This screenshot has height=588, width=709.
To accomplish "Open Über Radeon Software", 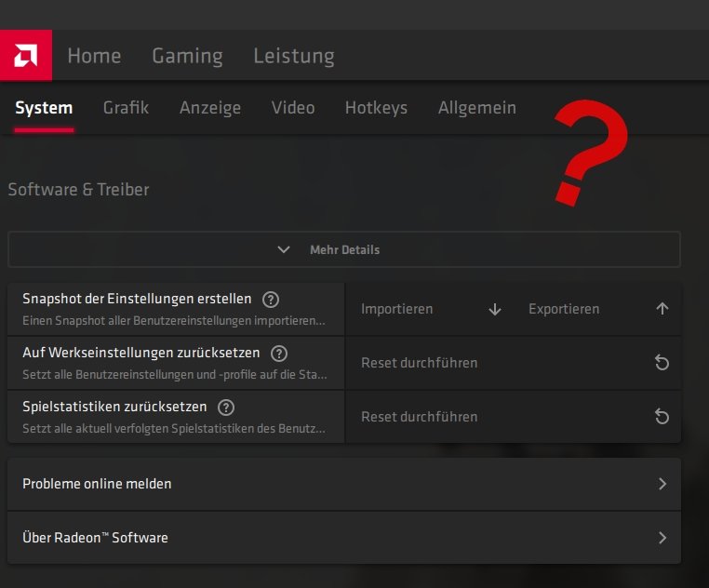I will click(x=344, y=538).
